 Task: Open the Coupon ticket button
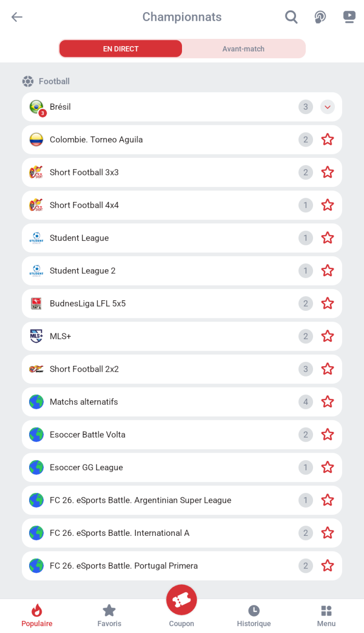pos(182,600)
